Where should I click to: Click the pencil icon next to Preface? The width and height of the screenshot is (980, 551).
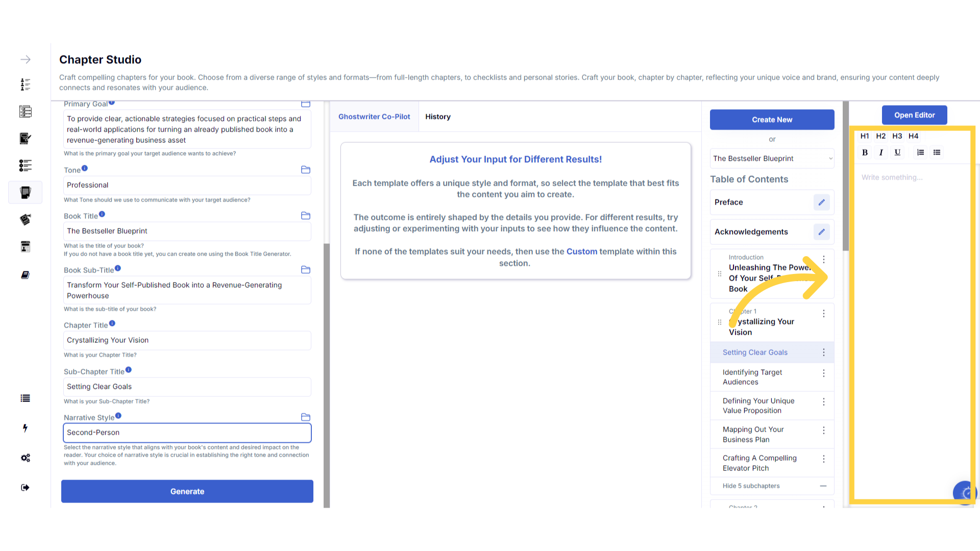821,202
